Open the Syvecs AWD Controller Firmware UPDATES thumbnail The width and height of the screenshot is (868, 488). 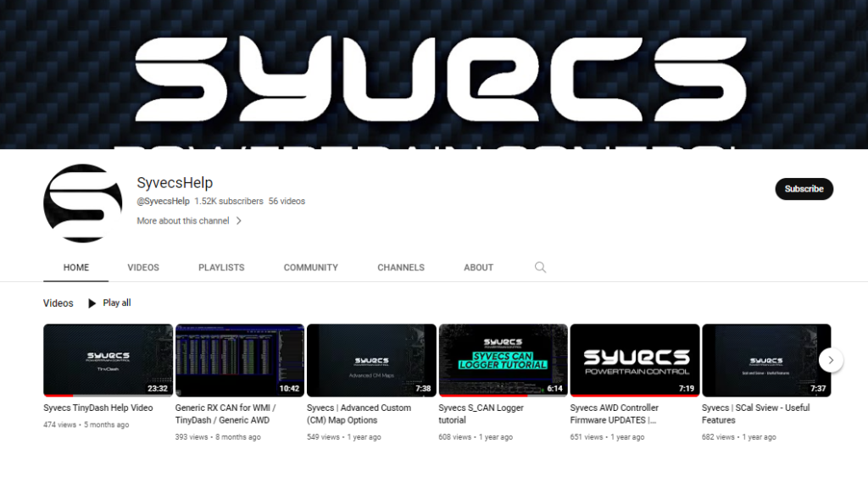coord(635,359)
